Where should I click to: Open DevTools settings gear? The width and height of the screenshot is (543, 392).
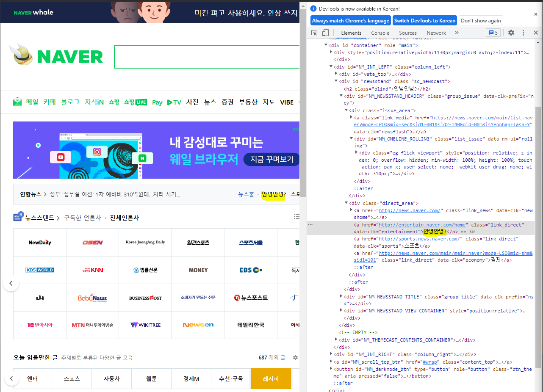pos(511,33)
